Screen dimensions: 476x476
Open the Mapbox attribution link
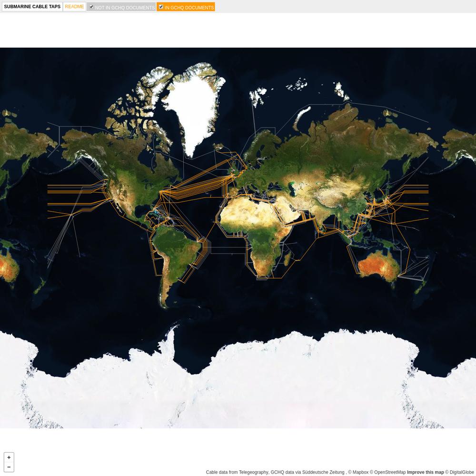point(358,472)
